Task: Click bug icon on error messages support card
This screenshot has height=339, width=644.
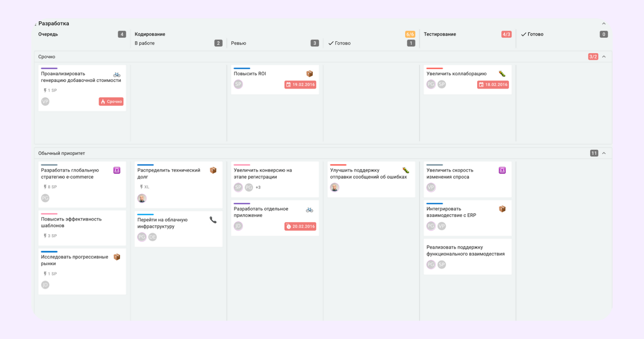Action: click(406, 170)
